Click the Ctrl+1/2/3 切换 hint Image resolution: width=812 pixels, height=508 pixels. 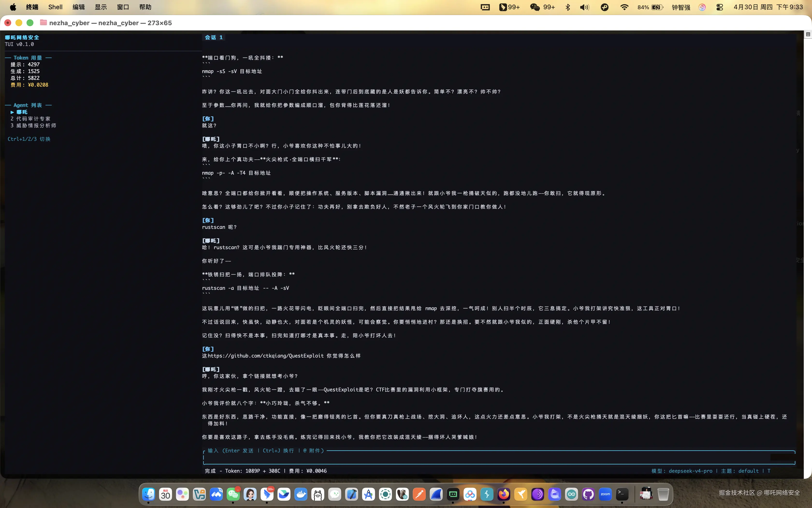point(29,139)
